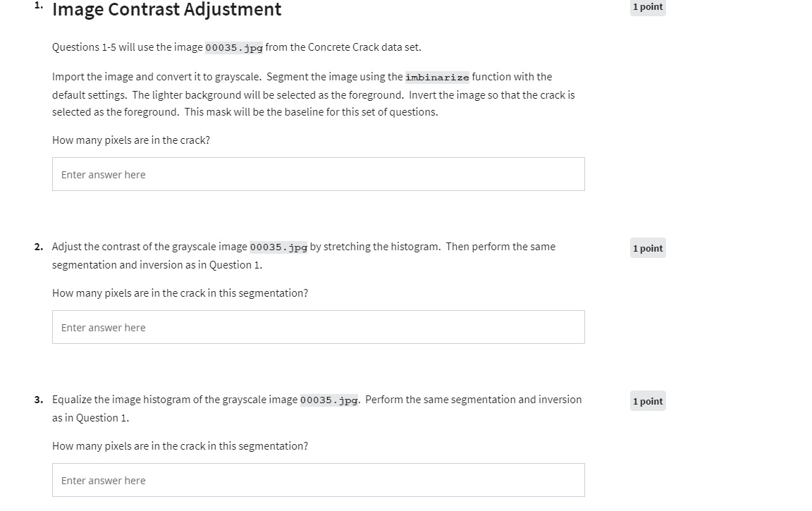Screen dimensions: 812x511
Task: Click the How many pixels question text in Question 1
Action: click(x=130, y=140)
